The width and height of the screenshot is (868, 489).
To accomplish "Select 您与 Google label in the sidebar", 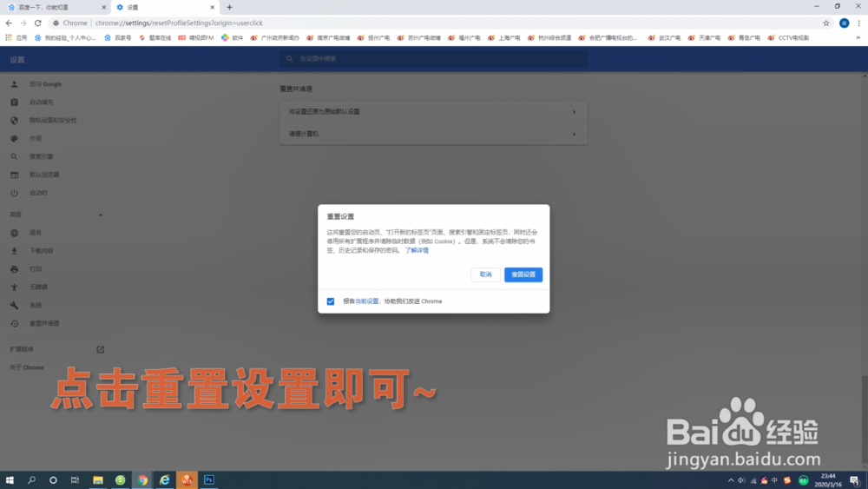I will 45,84.
